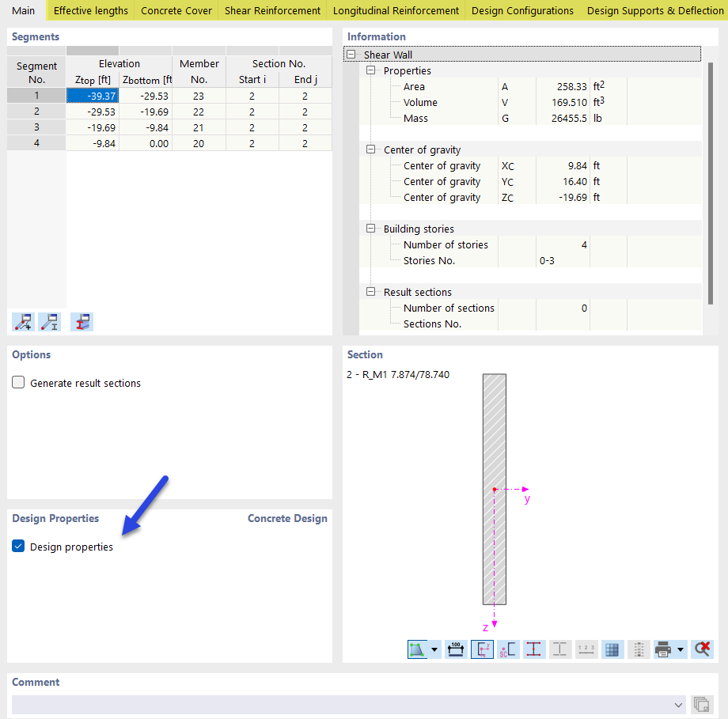Print the Section preview
Image resolution: width=728 pixels, height=719 pixels.
[x=663, y=649]
